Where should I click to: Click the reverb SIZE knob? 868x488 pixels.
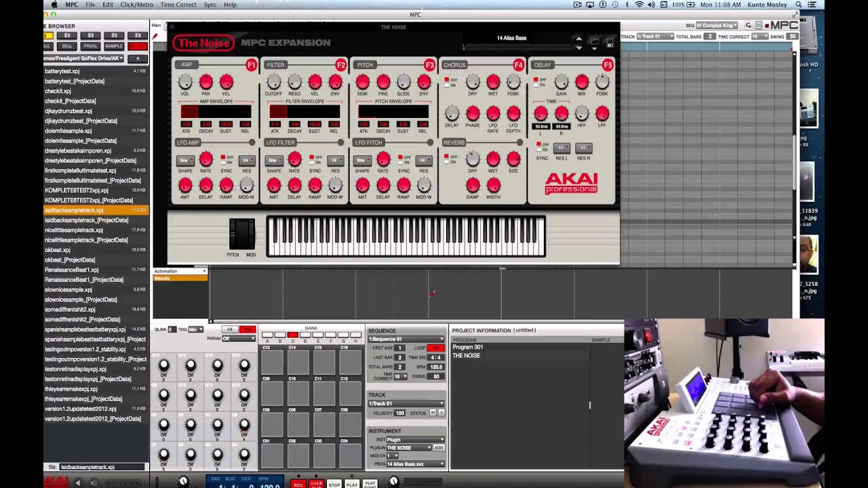click(x=513, y=159)
